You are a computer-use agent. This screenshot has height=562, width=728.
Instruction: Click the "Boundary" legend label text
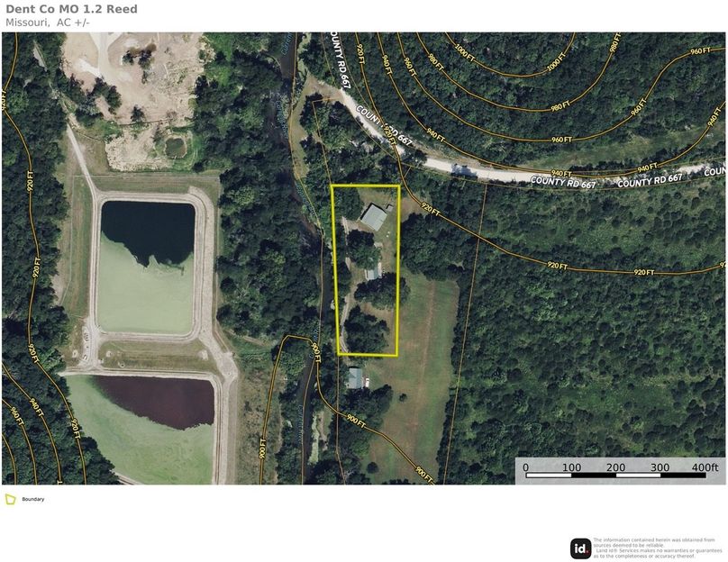click(33, 499)
